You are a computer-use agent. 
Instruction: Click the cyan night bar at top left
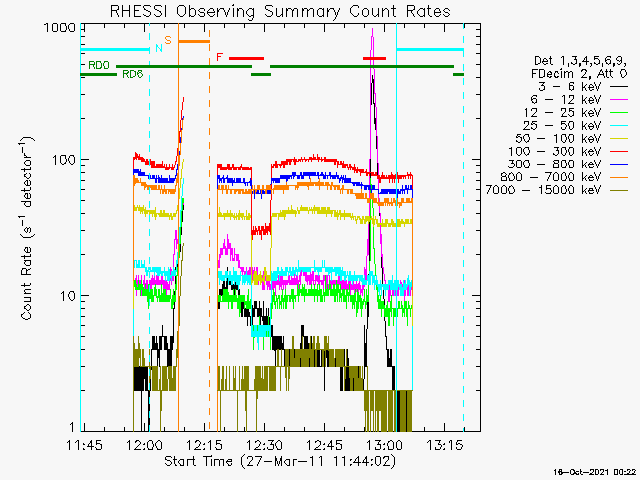point(115,50)
